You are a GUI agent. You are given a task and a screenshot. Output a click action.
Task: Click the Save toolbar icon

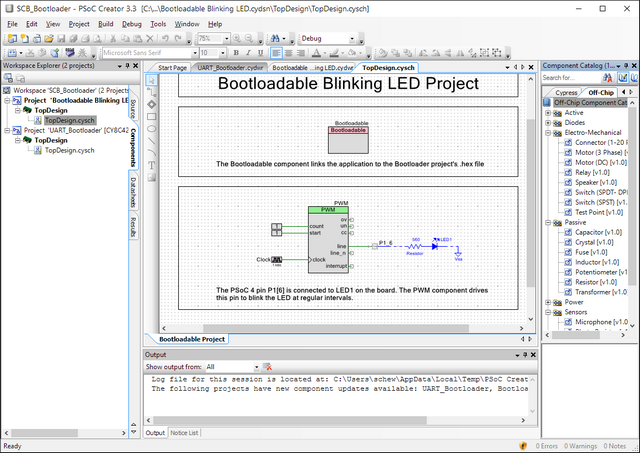(x=61, y=39)
